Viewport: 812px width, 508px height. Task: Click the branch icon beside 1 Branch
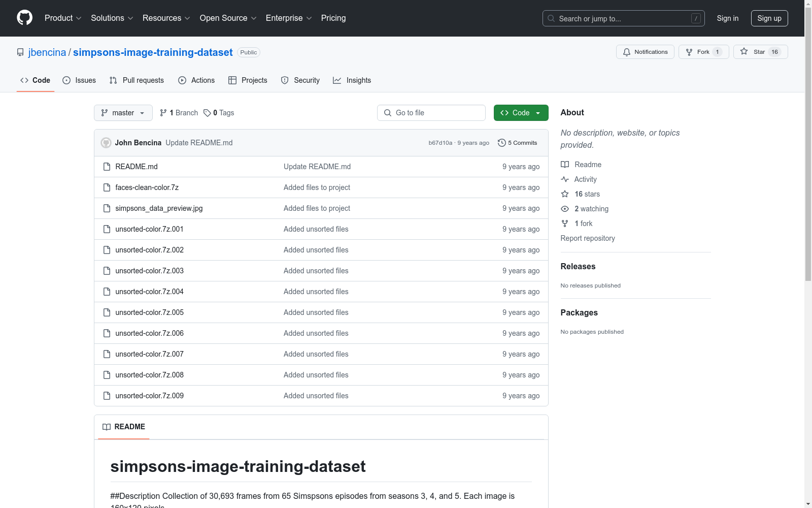pos(163,113)
